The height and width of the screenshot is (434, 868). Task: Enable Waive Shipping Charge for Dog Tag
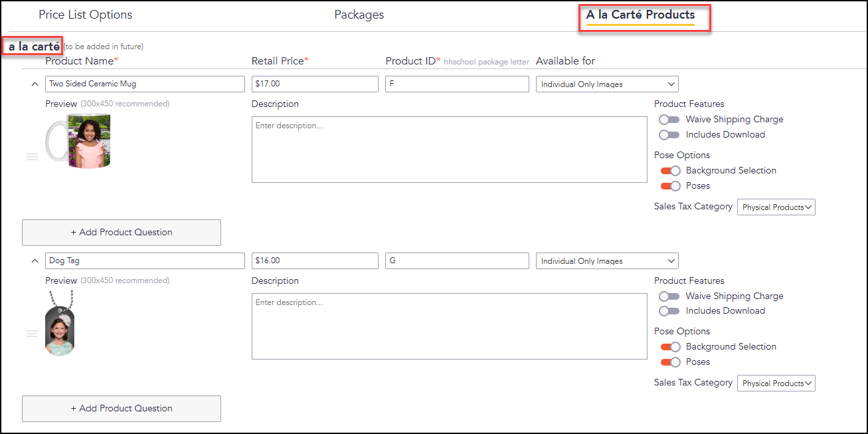pyautogui.click(x=669, y=296)
